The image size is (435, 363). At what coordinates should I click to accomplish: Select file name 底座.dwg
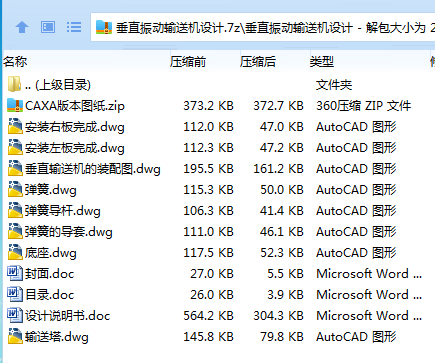pyautogui.click(x=51, y=253)
